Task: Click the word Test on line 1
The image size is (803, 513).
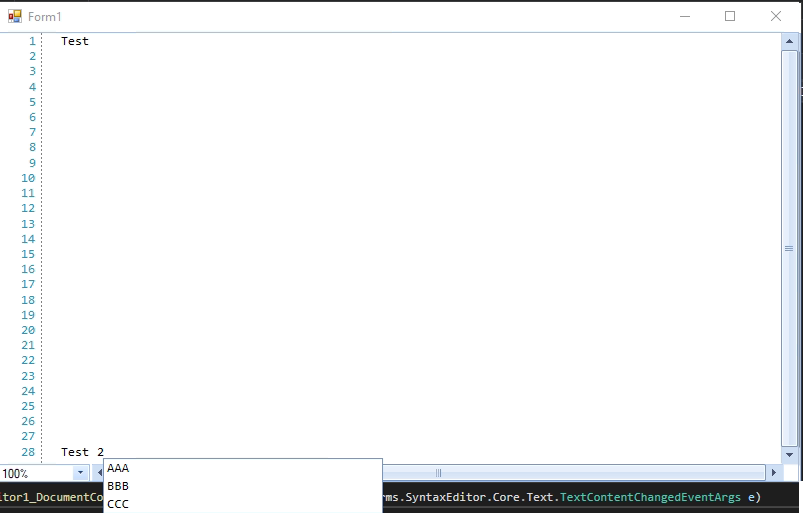Action: pos(75,41)
